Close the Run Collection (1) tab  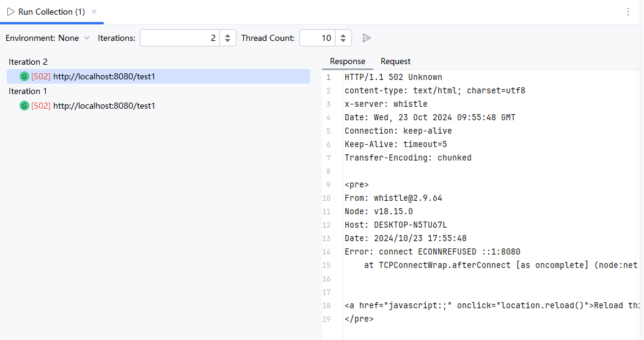[93, 12]
